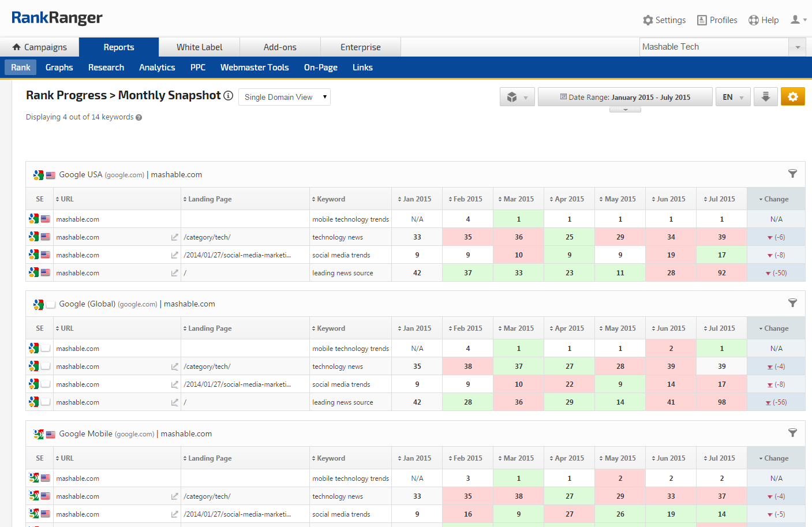Screen dimensions: 812x527
Task: Switch to the White Label tab
Action: tap(199, 47)
